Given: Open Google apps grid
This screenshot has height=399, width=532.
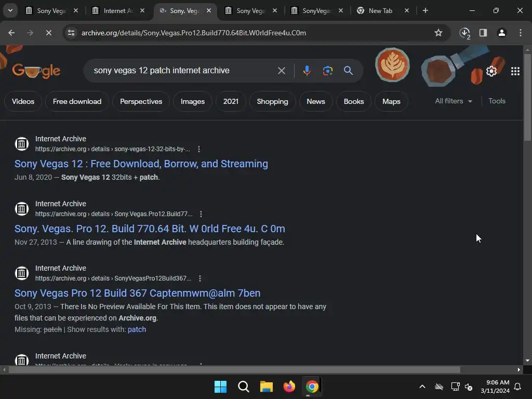Looking at the screenshot, I should [x=515, y=71].
